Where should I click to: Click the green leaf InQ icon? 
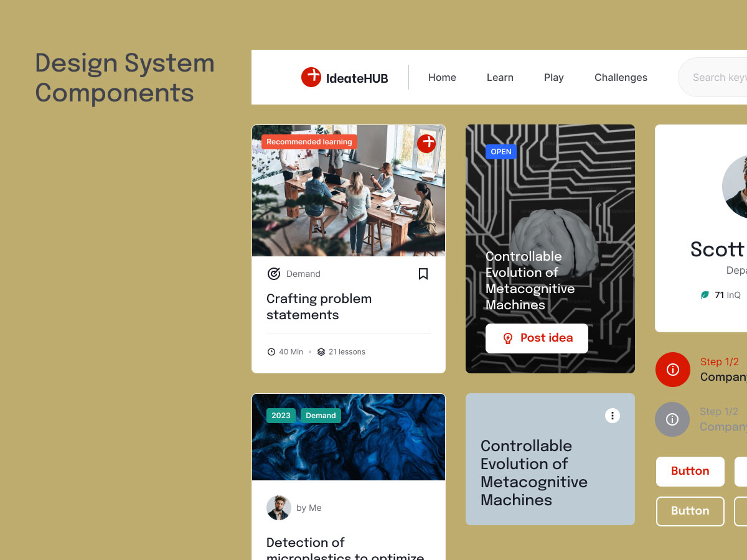tap(705, 295)
